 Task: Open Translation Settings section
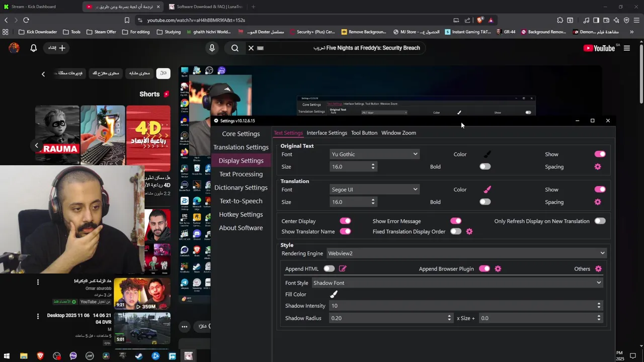241,147
